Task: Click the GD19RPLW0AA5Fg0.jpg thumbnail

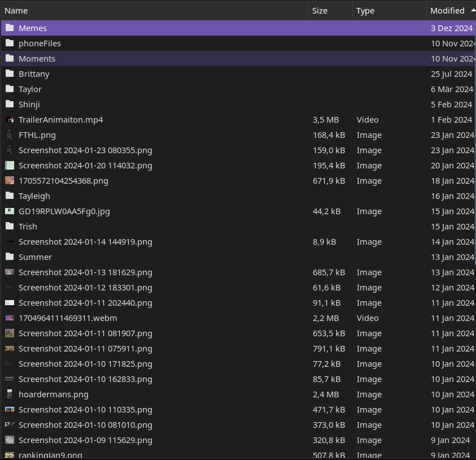Action: [x=10, y=211]
